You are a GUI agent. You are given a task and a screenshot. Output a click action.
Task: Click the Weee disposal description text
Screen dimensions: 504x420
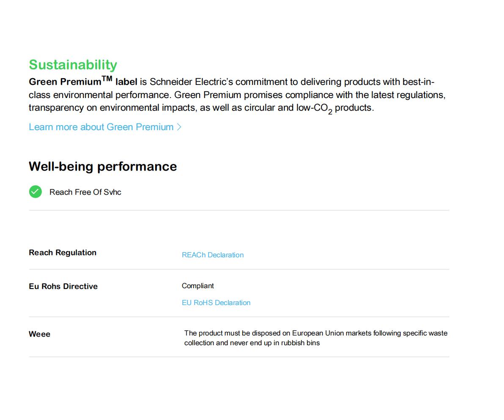pos(315,338)
